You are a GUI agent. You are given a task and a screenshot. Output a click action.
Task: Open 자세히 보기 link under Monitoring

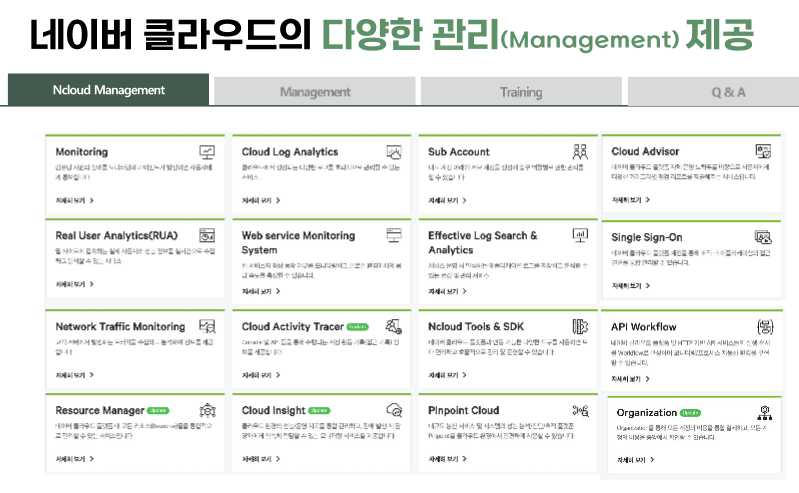pos(74,200)
